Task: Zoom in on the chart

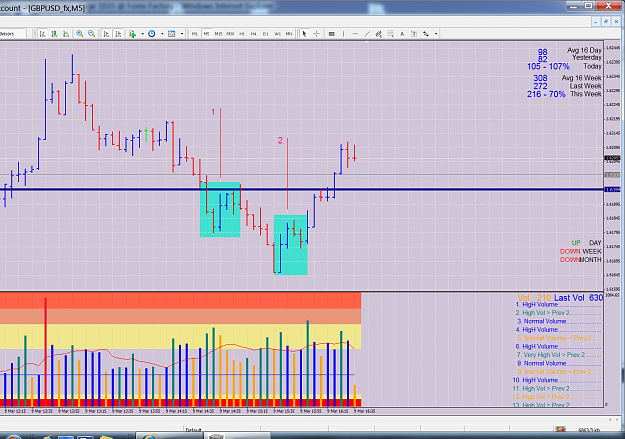Action: coord(80,34)
